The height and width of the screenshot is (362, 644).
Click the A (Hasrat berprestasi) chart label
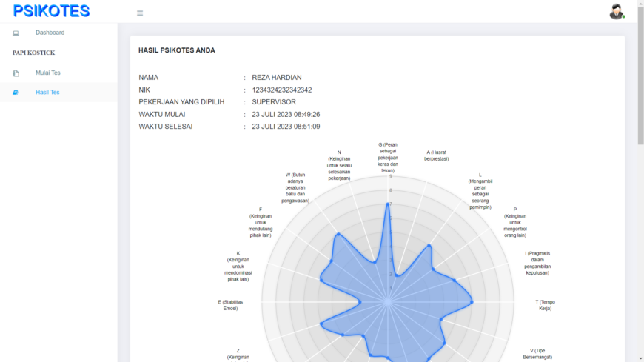(x=436, y=155)
